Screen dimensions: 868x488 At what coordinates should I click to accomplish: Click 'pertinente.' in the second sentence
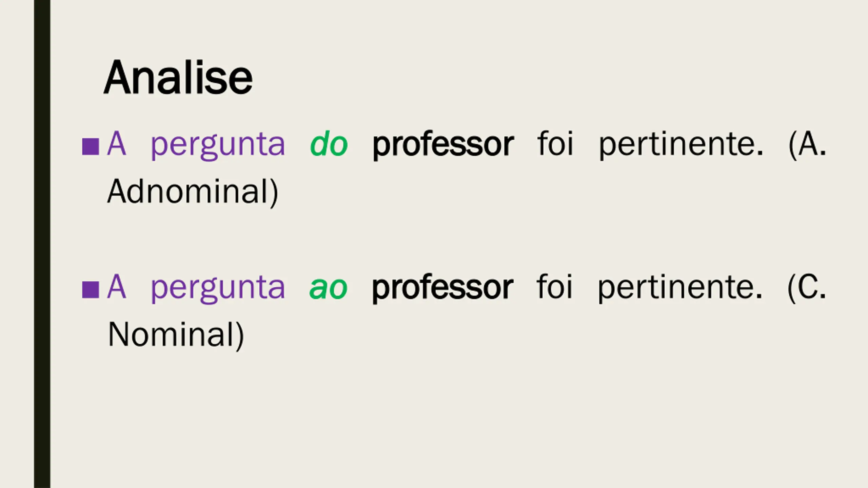click(680, 288)
